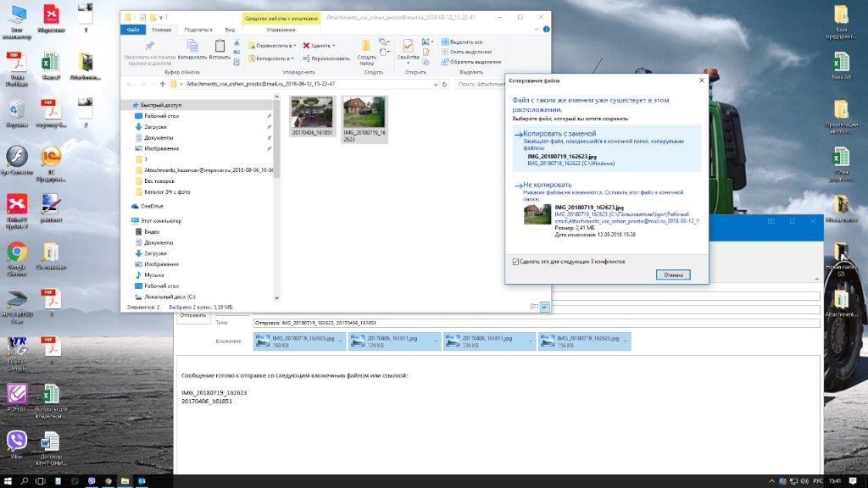
Task: Open Изображения under Quick access
Action: click(x=161, y=148)
